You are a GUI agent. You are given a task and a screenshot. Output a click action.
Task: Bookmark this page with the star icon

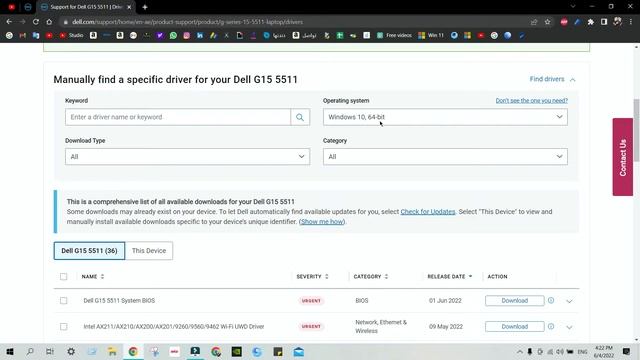pos(547,22)
